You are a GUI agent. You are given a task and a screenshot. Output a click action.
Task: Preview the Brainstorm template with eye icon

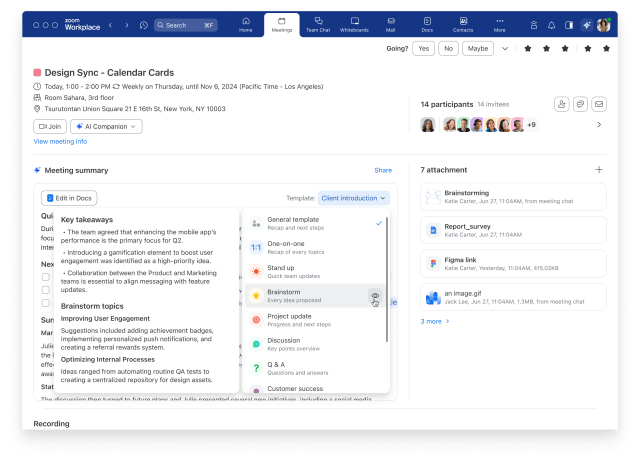pyautogui.click(x=375, y=295)
